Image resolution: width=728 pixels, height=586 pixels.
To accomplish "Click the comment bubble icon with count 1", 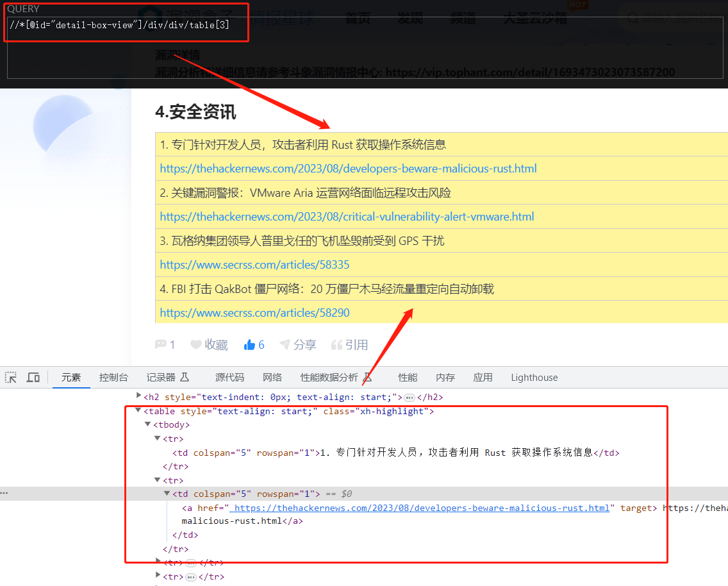I will pyautogui.click(x=161, y=344).
